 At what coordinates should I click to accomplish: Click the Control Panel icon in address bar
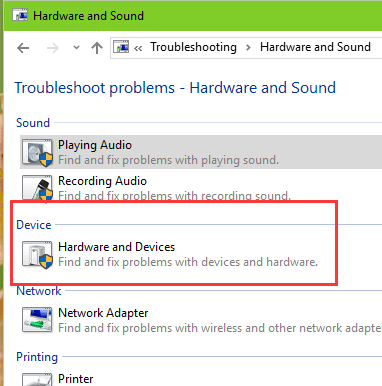[x=121, y=47]
